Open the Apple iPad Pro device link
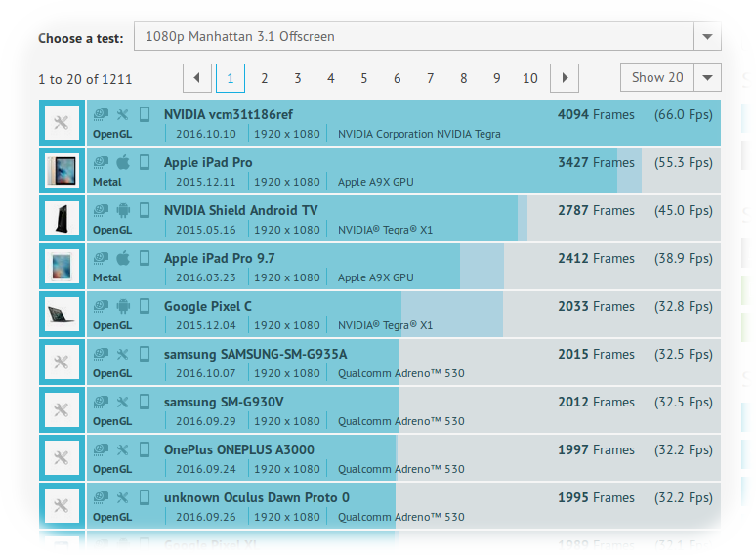The width and height of the screenshot is (756, 555). pos(208,162)
